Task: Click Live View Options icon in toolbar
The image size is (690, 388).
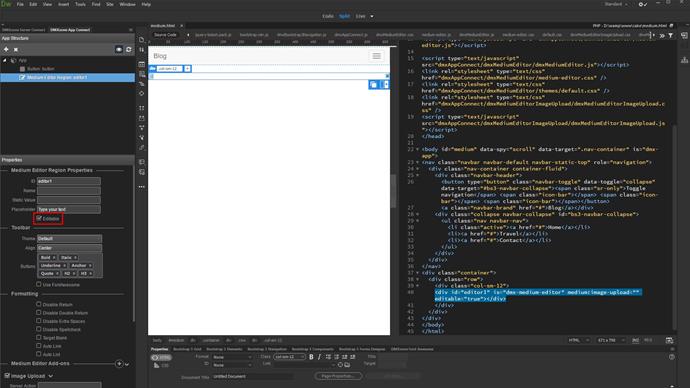Action: tap(142, 64)
